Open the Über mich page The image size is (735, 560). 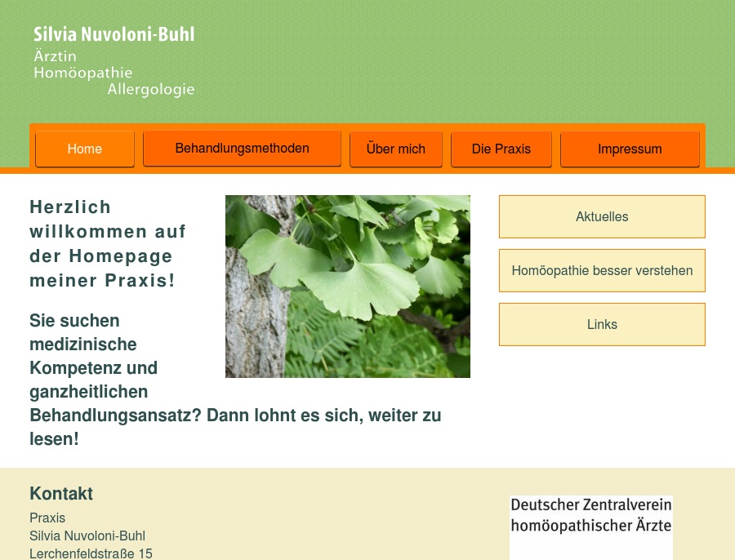pos(396,149)
